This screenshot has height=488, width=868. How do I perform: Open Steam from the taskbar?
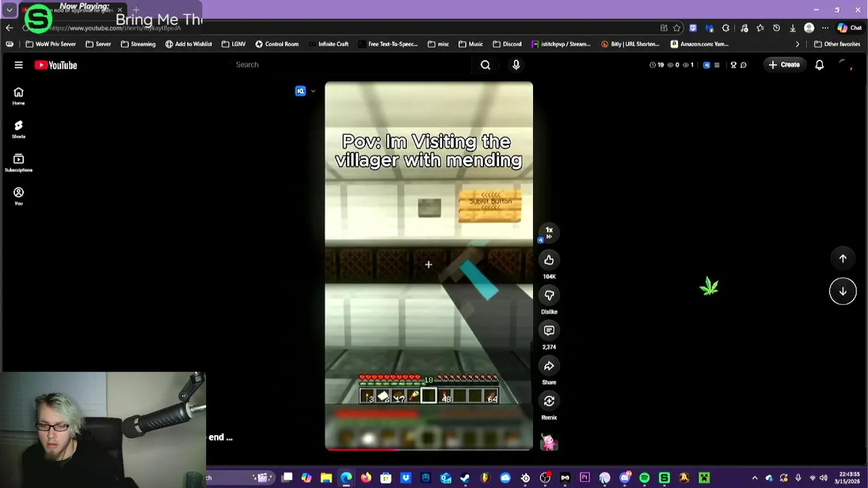pos(465,478)
